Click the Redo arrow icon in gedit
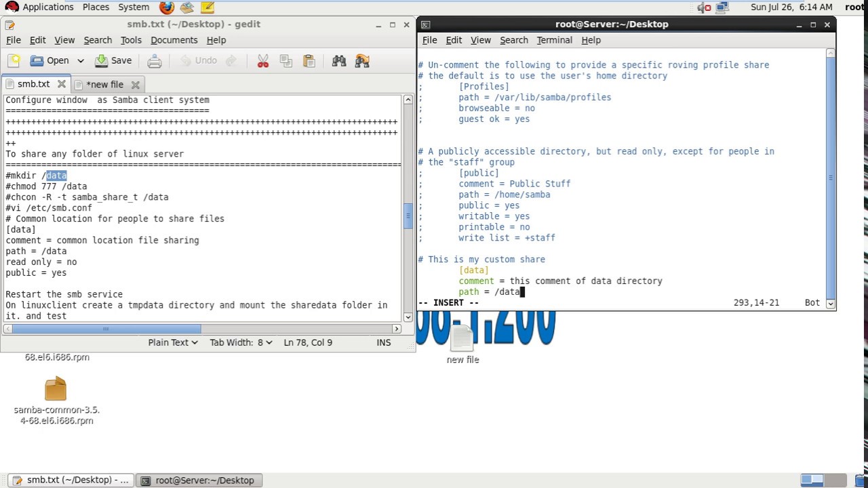 (231, 61)
